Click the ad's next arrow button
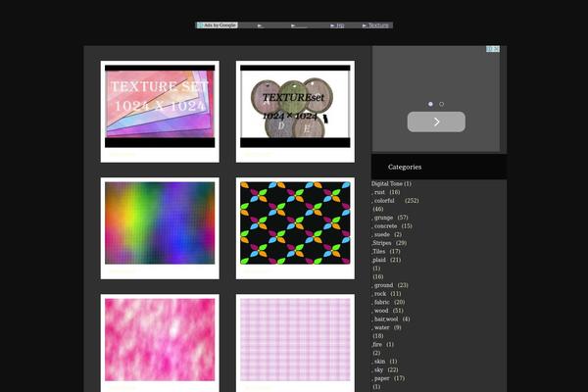The height and width of the screenshot is (392, 588). (x=436, y=122)
